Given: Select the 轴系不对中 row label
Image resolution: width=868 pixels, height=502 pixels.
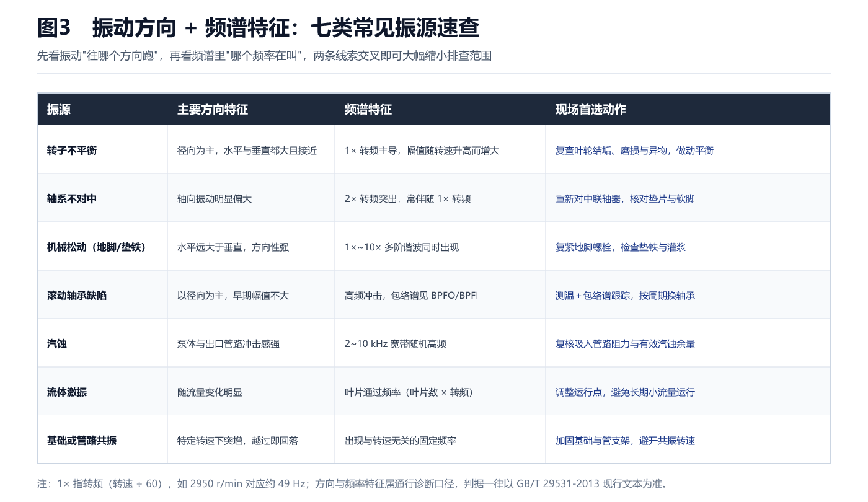Looking at the screenshot, I should [x=72, y=199].
